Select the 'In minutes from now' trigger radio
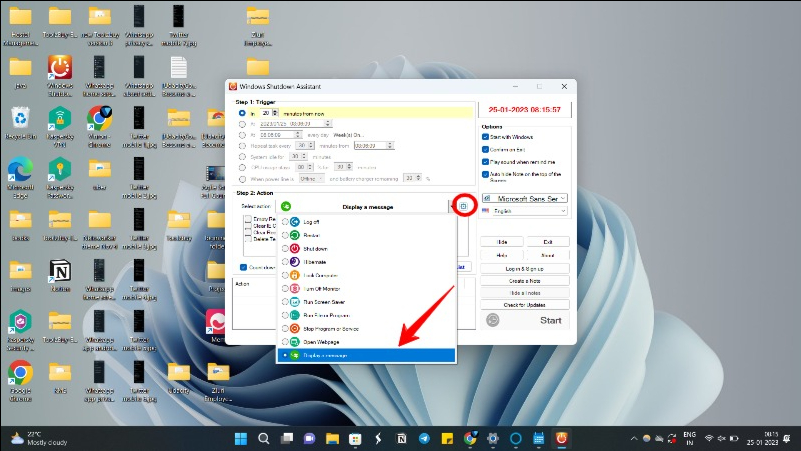This screenshot has width=801, height=451. [242, 113]
